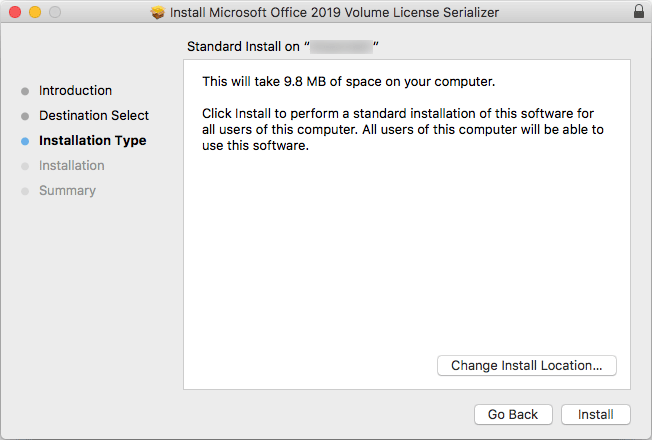Click the "This will take 9.8 MB" text
The width and height of the screenshot is (652, 440).
point(348,82)
